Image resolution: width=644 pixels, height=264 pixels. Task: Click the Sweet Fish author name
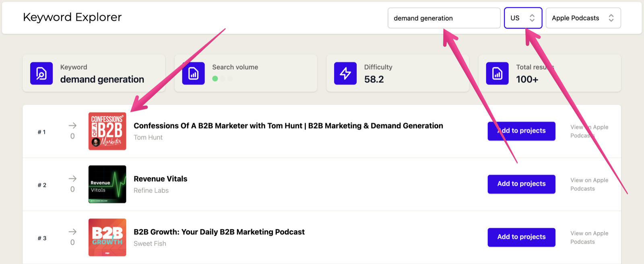[150, 243]
